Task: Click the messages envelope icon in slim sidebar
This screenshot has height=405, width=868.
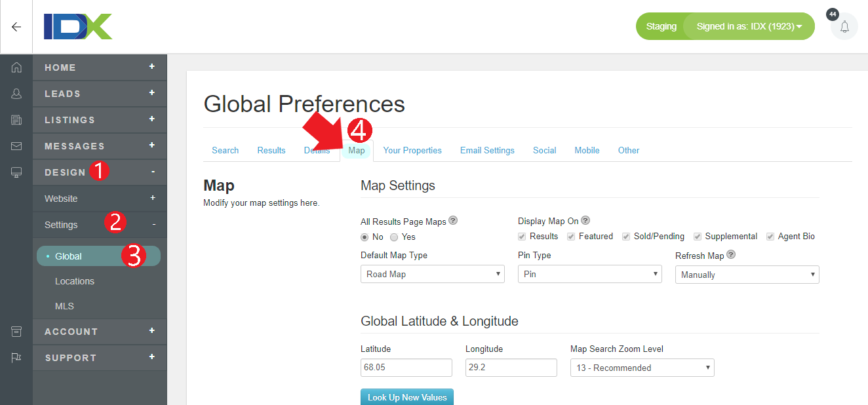Action: (x=16, y=146)
